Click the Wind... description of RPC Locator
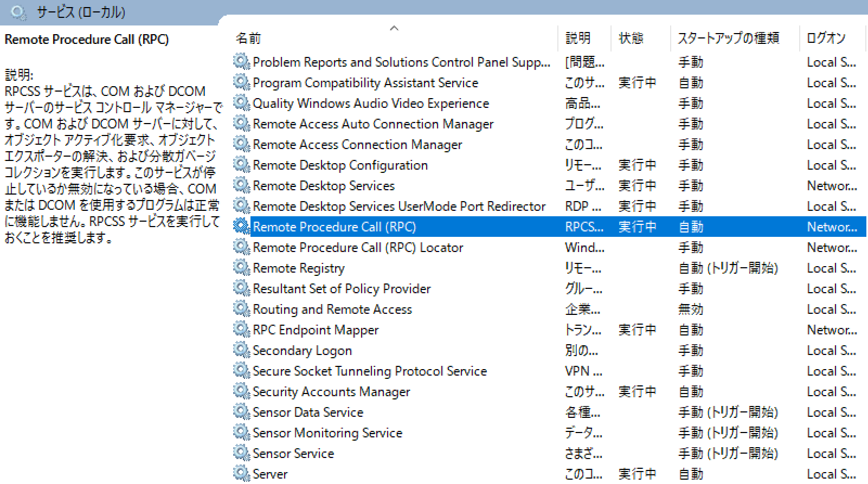Screen dimensions: 868x484 584,248
